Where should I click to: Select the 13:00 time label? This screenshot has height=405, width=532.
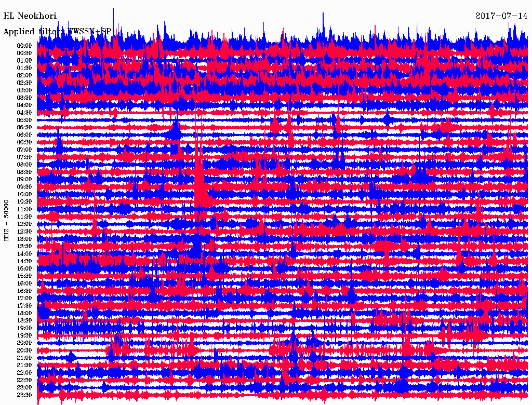[24, 239]
